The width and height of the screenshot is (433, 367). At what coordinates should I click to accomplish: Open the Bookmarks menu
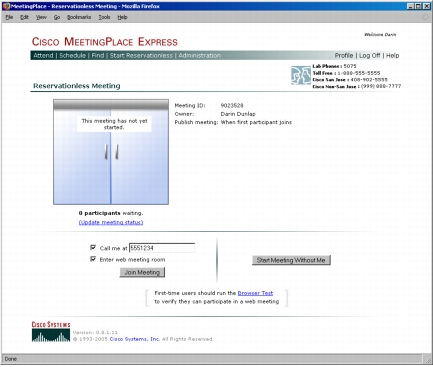(x=79, y=17)
